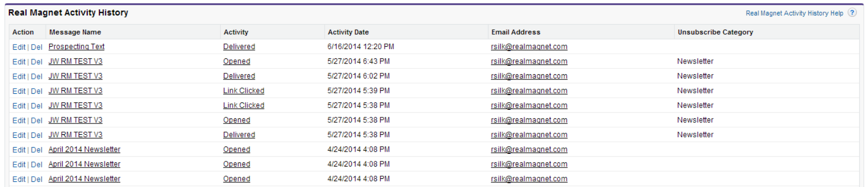Image resolution: width=868 pixels, height=187 pixels.
Task: Click email address in last April Newsletter row
Action: [529, 179]
